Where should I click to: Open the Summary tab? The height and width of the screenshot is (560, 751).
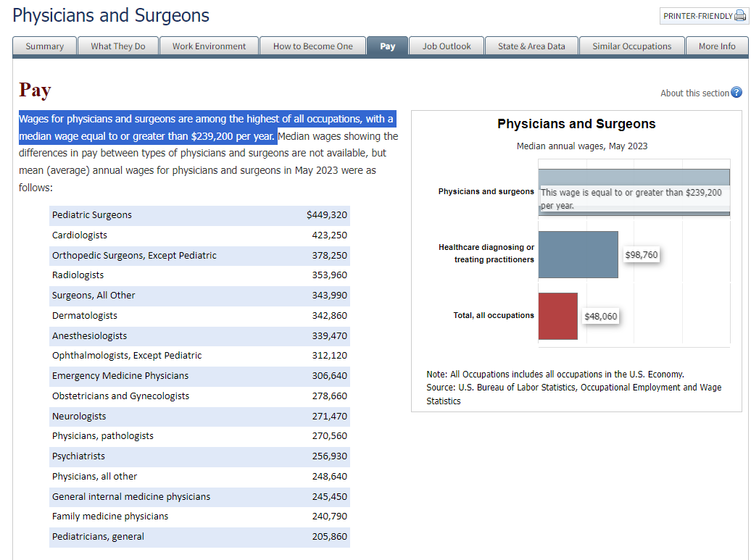click(x=45, y=46)
